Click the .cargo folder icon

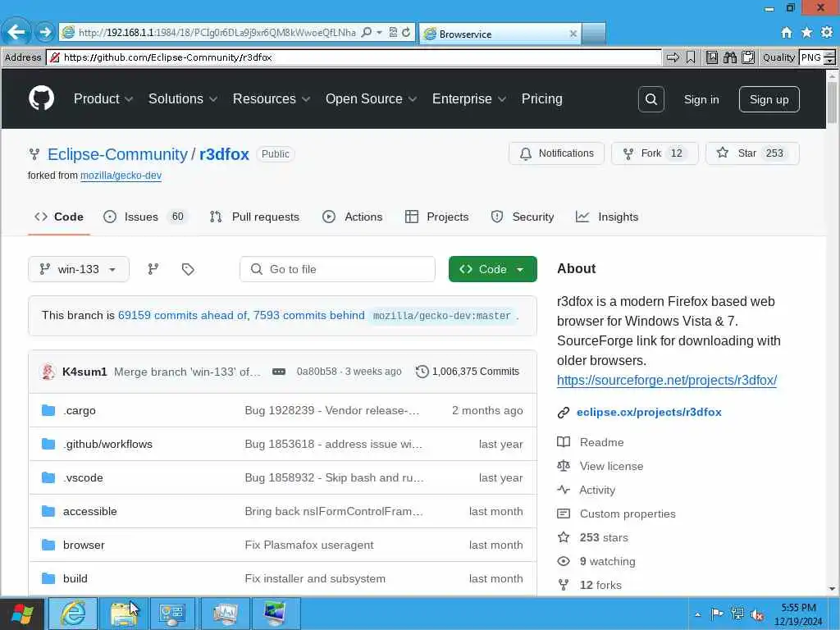point(48,410)
